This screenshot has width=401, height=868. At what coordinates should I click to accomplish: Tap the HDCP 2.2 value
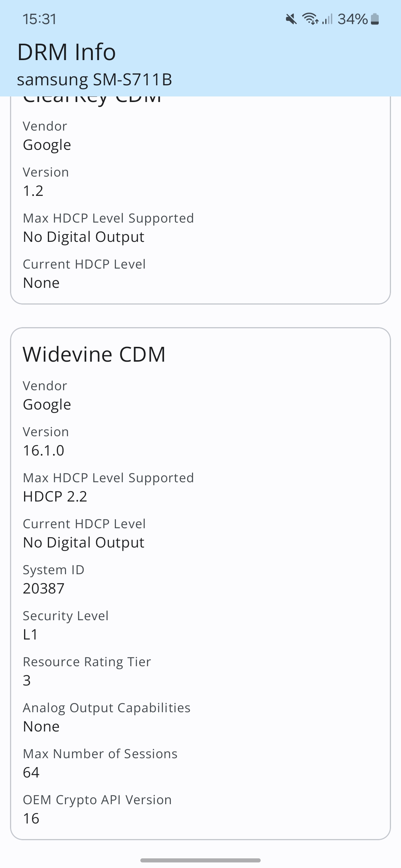coord(55,497)
